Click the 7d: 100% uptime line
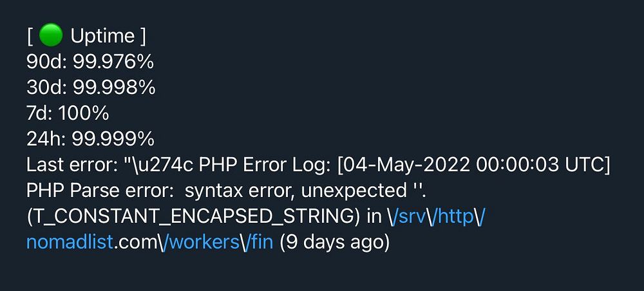This screenshot has height=291, width=644. [68, 114]
